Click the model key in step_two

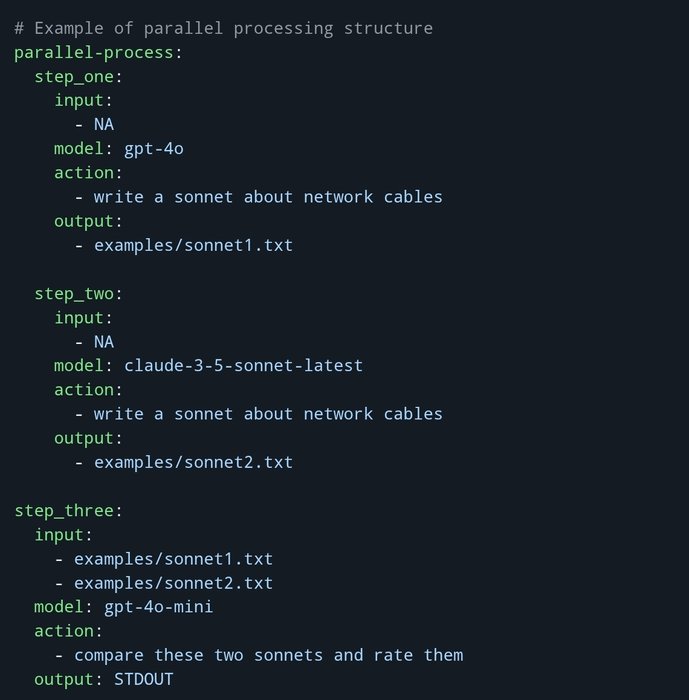tap(79, 366)
